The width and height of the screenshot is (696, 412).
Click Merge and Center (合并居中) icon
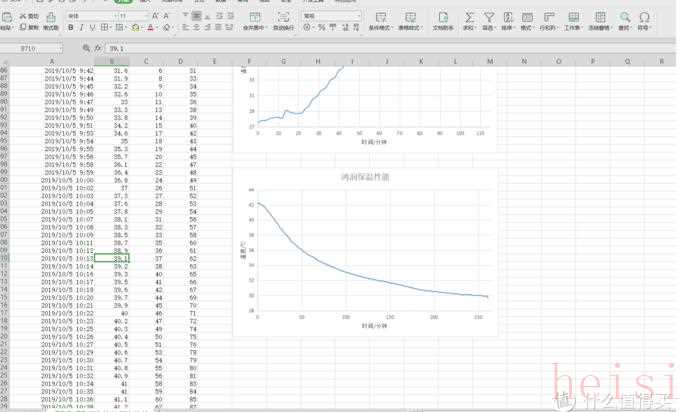click(254, 18)
